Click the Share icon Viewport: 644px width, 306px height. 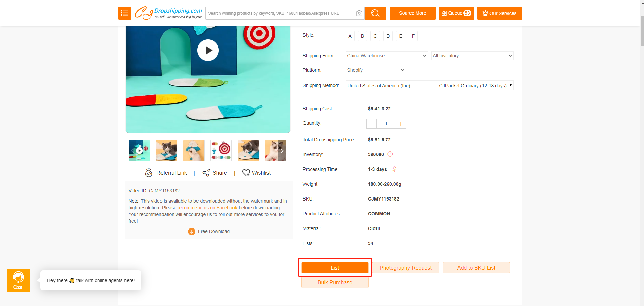pos(206,173)
